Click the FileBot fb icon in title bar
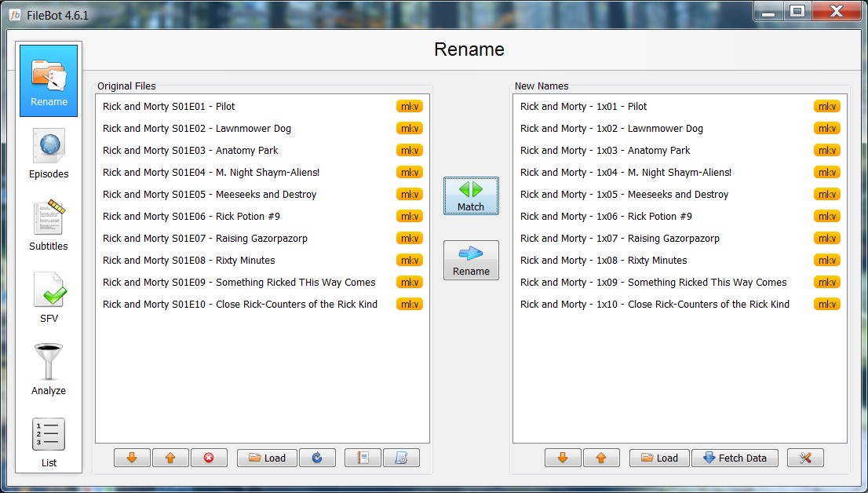 15,15
